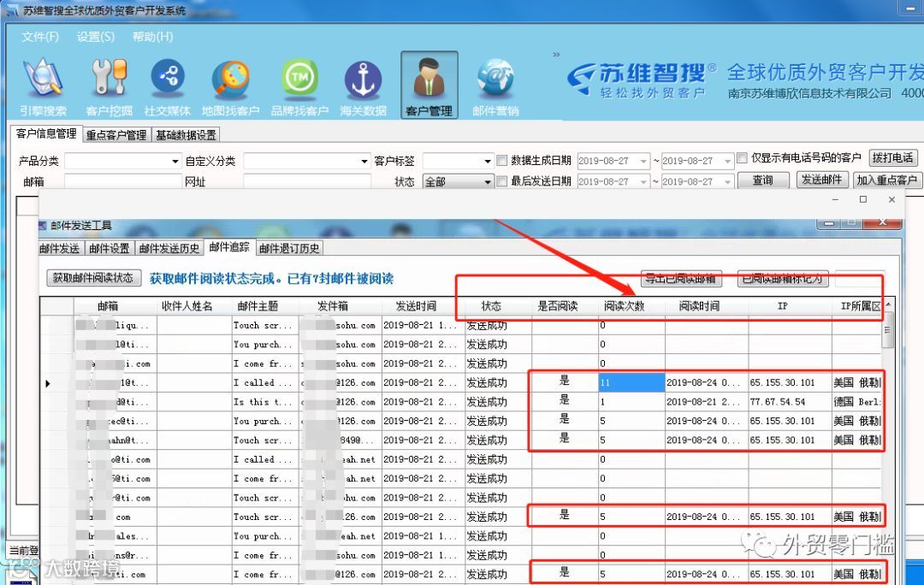This screenshot has height=585, width=924.
Task: Sort by 邮件主题 column header
Action: tap(258, 305)
